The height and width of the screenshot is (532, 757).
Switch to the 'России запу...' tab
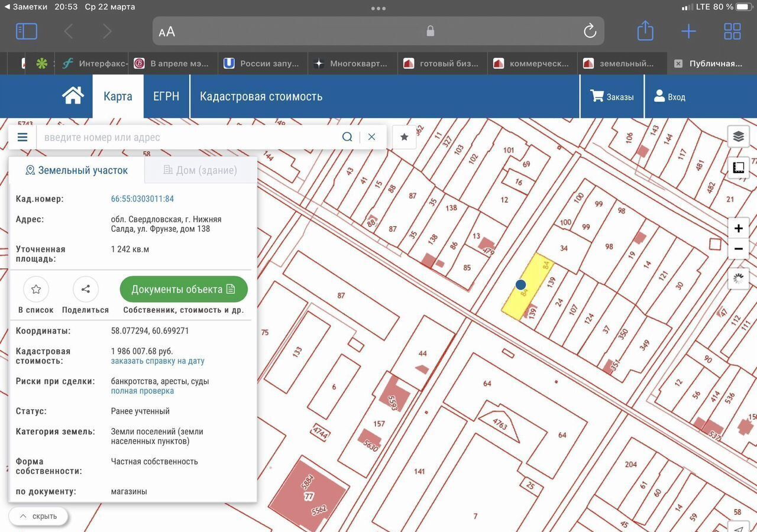pyautogui.click(x=262, y=63)
